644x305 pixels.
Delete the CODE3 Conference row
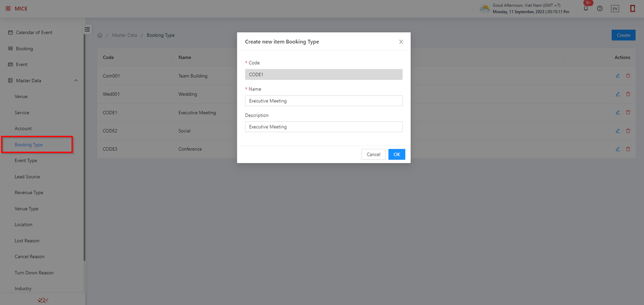click(628, 149)
